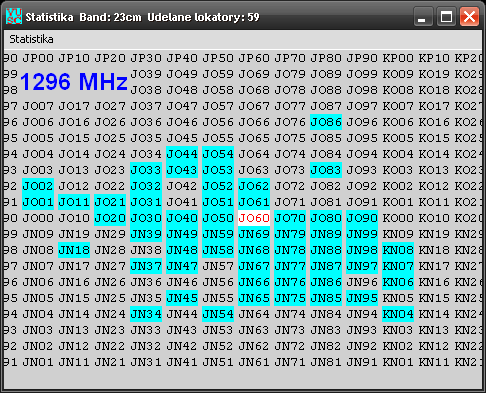Click locator KO16
Viewport: 486px width, 393px height.
pyautogui.click(x=434, y=122)
